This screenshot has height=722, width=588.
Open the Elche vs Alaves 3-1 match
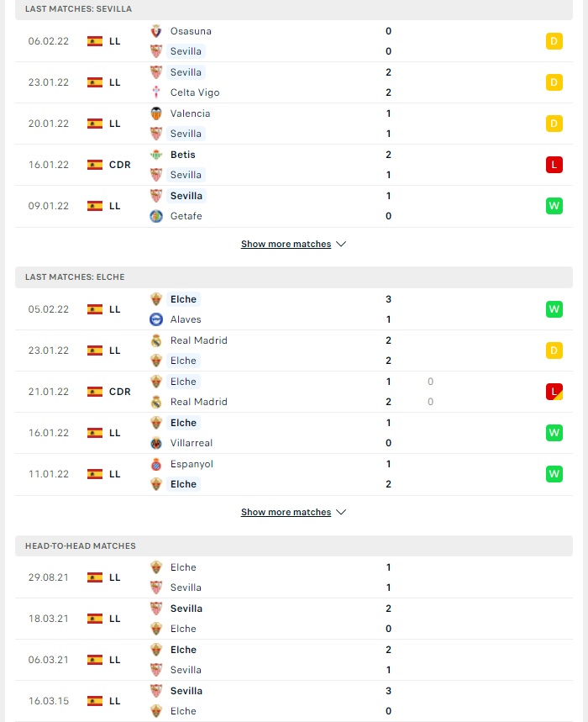click(x=294, y=309)
